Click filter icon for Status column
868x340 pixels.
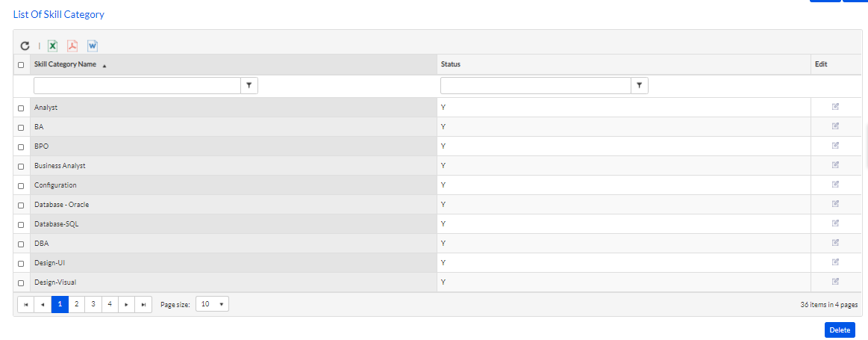tap(640, 85)
